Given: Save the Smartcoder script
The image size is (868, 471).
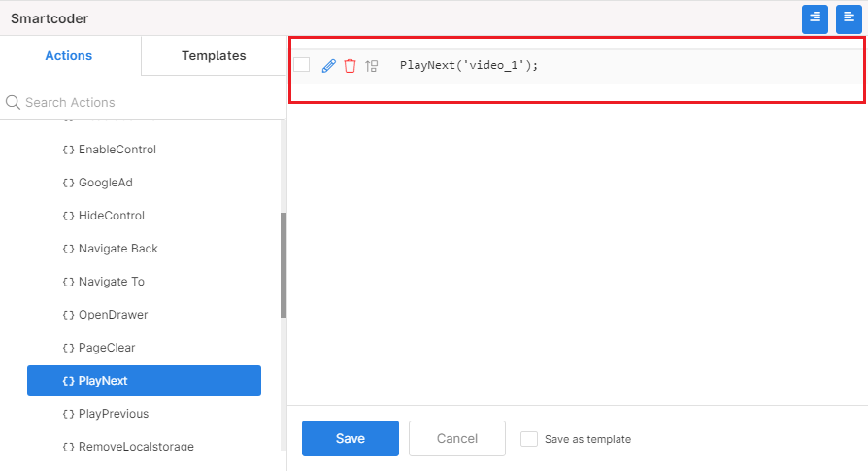Looking at the screenshot, I should click(351, 438).
